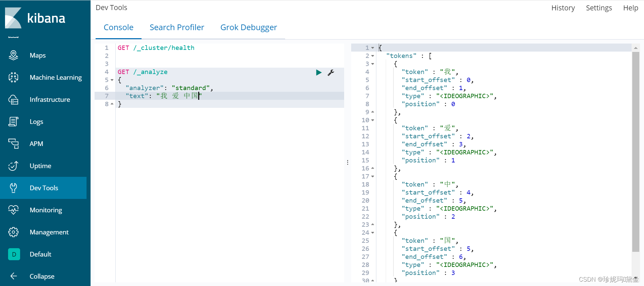The width and height of the screenshot is (644, 286).
Task: Open Machine Learning icon in sidebar
Action: pyautogui.click(x=13, y=77)
